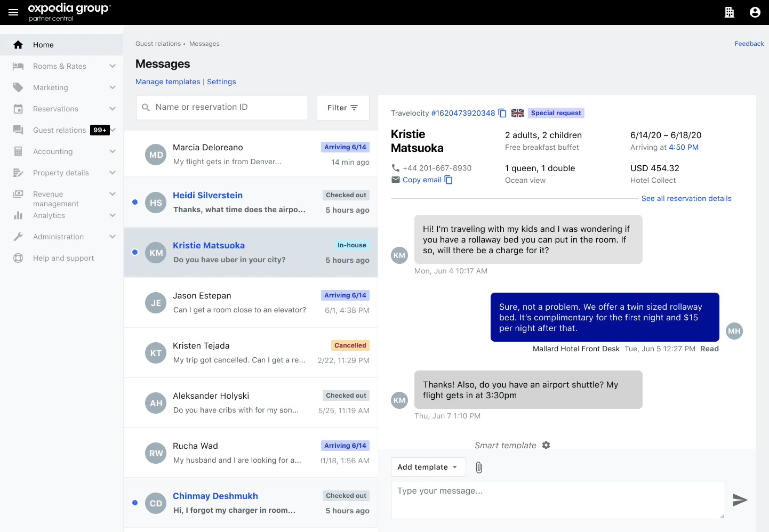Click the Guest relations breadcrumb
Viewport: 769px width, 532px height.
coord(158,44)
